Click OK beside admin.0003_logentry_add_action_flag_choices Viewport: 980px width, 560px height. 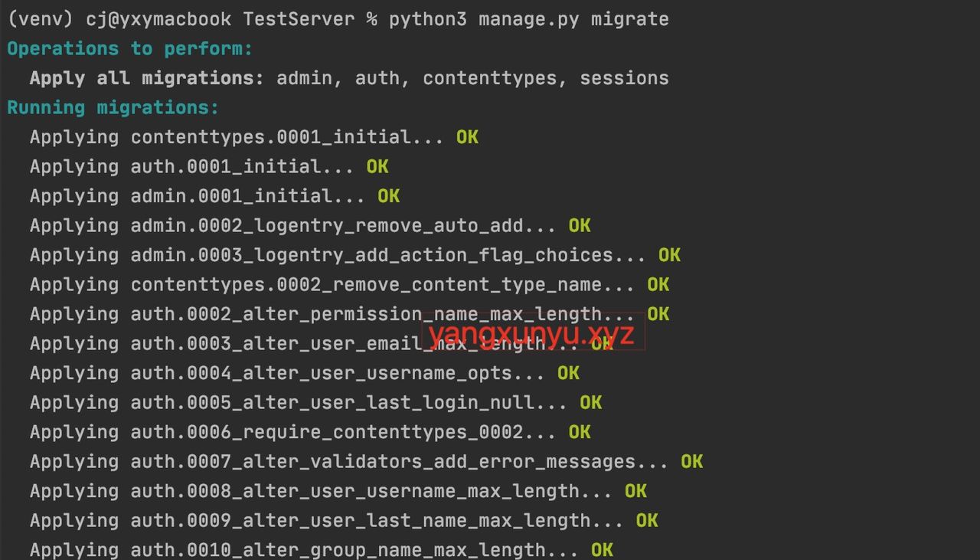click(x=669, y=255)
